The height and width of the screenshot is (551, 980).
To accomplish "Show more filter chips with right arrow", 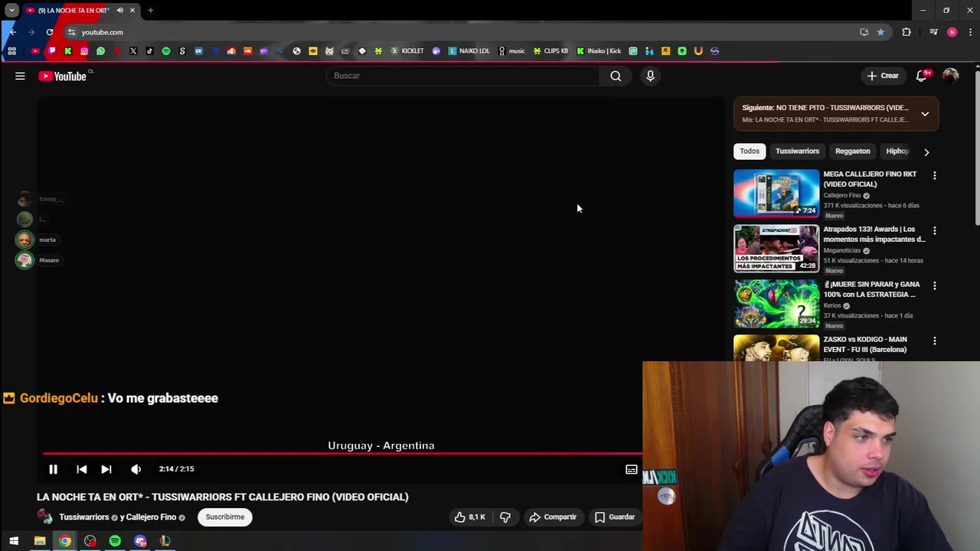I will pyautogui.click(x=926, y=152).
